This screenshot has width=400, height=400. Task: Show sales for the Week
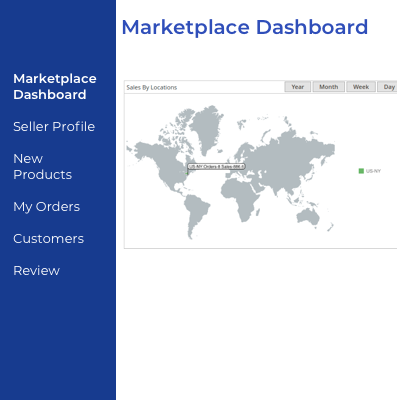361,87
